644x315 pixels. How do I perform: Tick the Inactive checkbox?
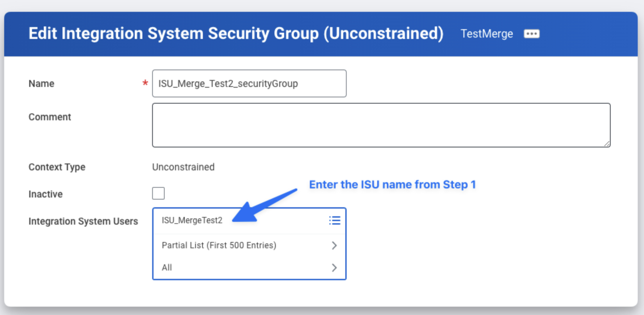[x=158, y=193]
